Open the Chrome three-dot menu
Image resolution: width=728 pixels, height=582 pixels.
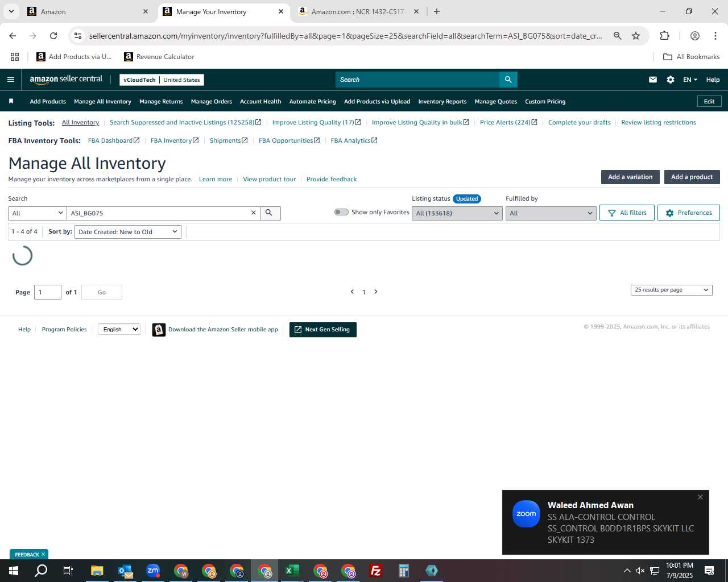click(x=715, y=36)
